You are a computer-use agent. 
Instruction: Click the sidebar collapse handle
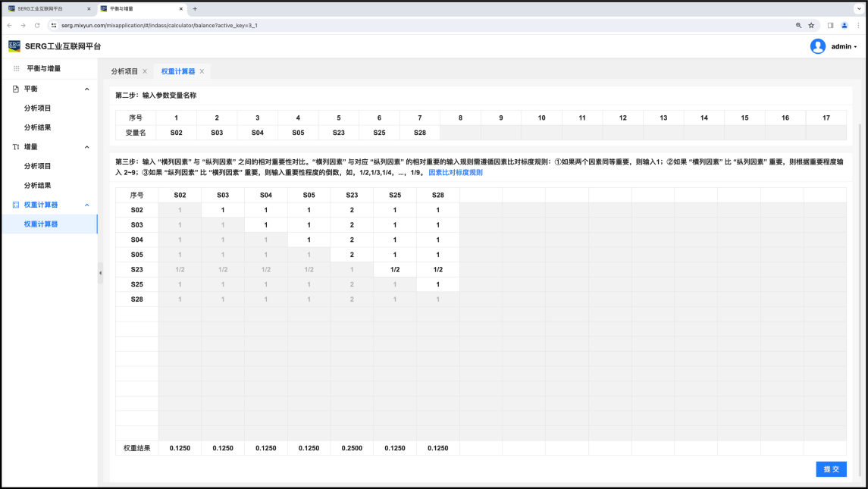100,272
